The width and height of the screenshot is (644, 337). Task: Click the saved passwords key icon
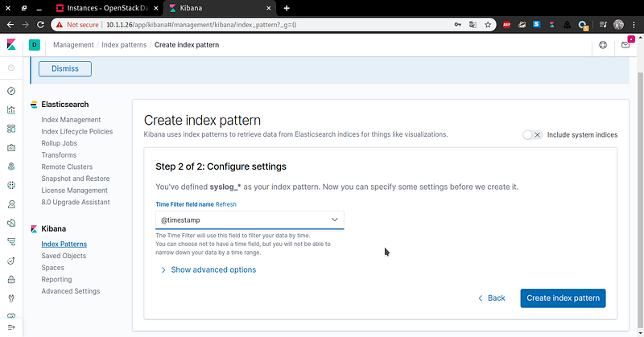click(457, 25)
